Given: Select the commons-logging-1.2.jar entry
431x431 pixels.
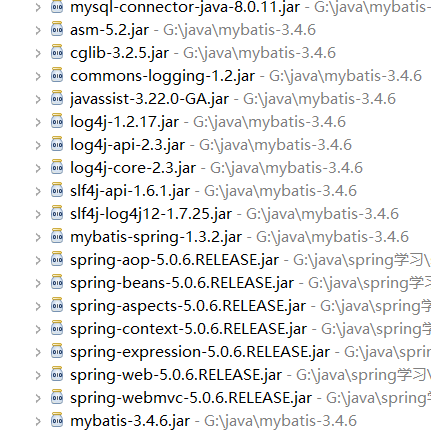Looking at the screenshot, I should [x=162, y=76].
